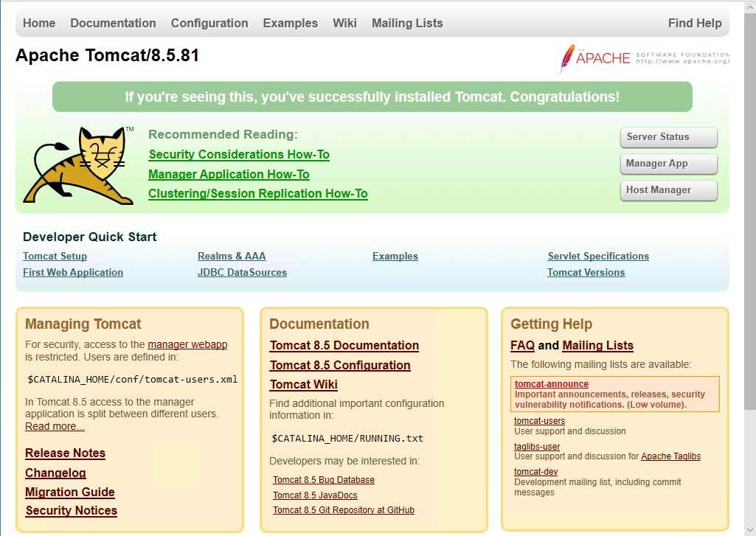
Task: Click the scrollbar down arrow
Action: tap(750, 530)
